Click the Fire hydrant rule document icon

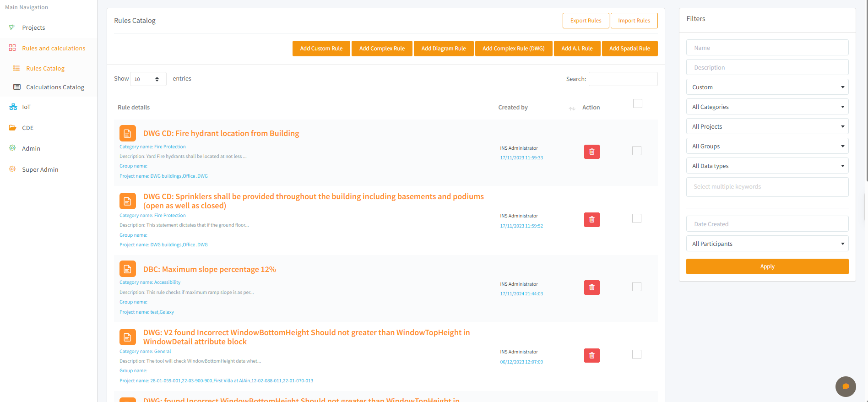(x=128, y=133)
